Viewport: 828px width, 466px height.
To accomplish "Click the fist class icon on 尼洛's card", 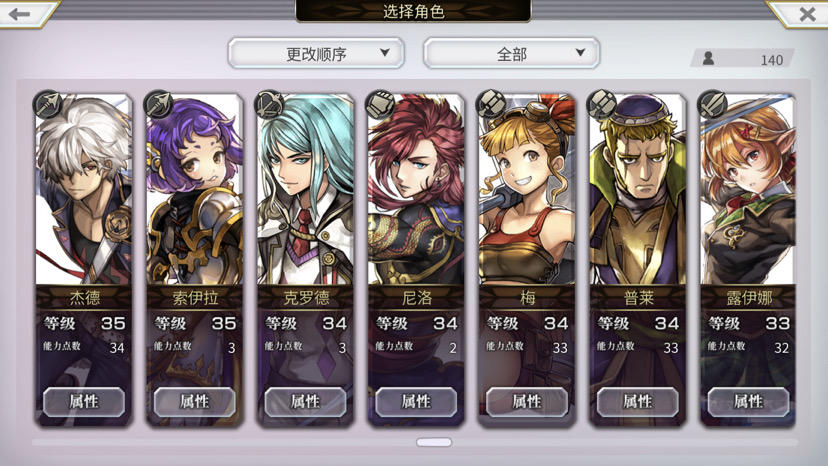I will pyautogui.click(x=380, y=104).
